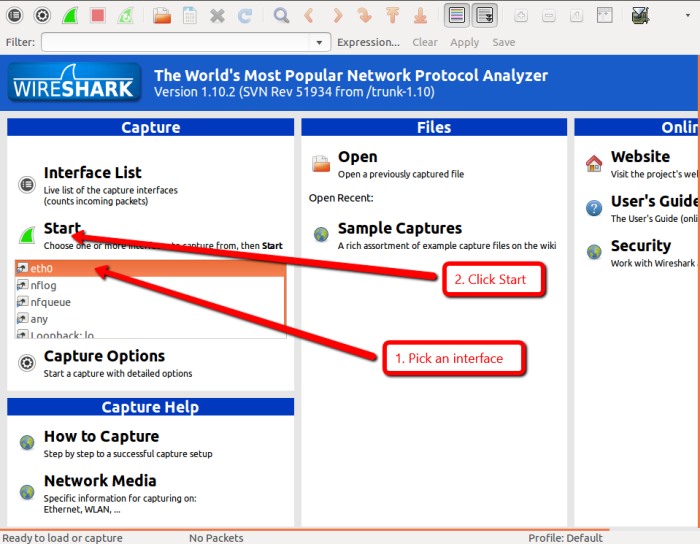Viewport: 700px width, 544px height.
Task: Open the filter history dropdown arrow
Action: (x=320, y=42)
